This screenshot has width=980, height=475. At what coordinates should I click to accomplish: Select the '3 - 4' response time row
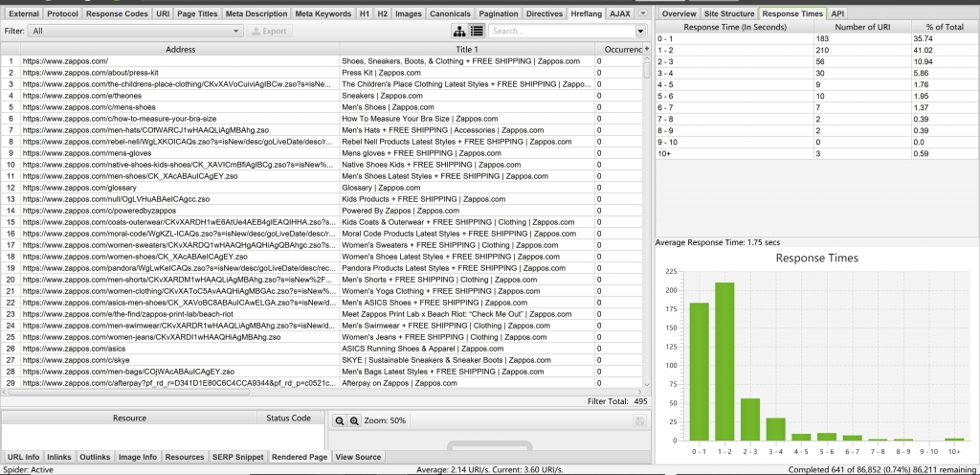click(817, 73)
